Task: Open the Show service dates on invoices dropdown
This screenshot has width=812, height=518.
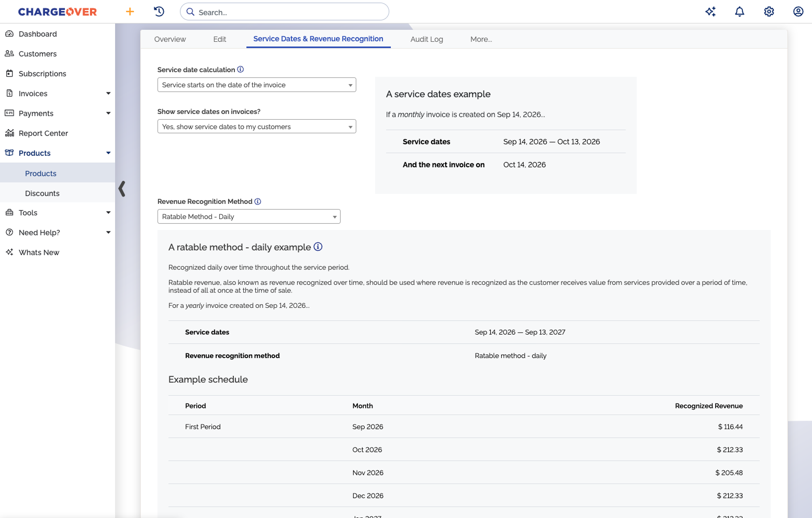Action: click(x=257, y=126)
